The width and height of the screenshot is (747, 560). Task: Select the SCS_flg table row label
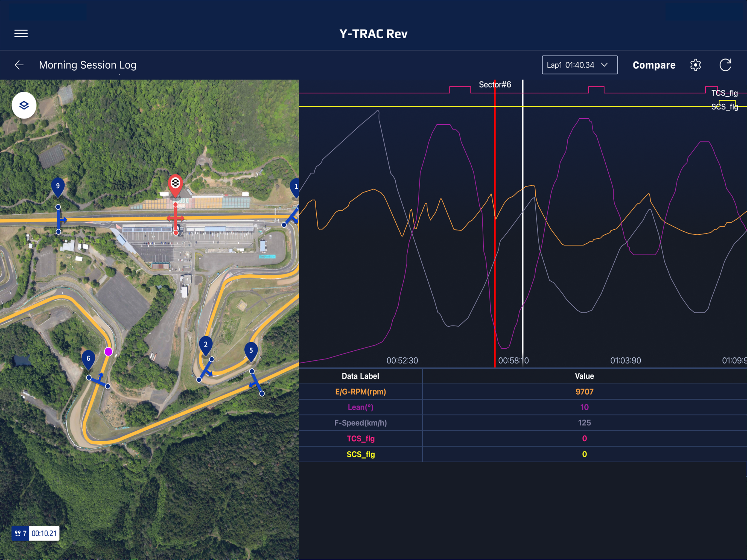tap(360, 454)
